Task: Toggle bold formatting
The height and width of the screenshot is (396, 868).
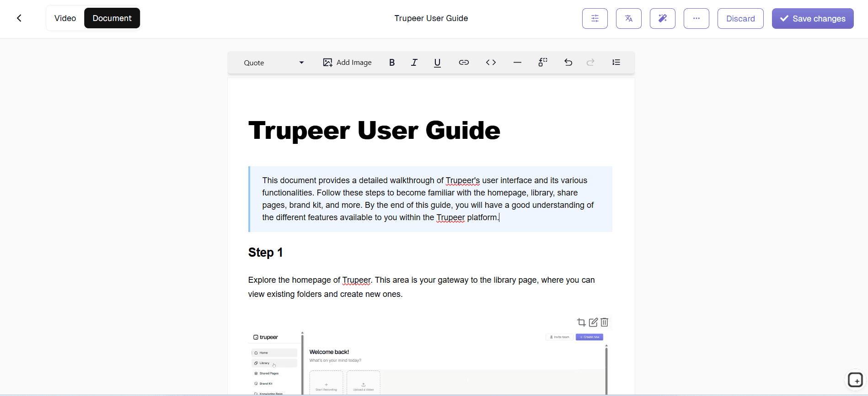Action: click(x=392, y=63)
